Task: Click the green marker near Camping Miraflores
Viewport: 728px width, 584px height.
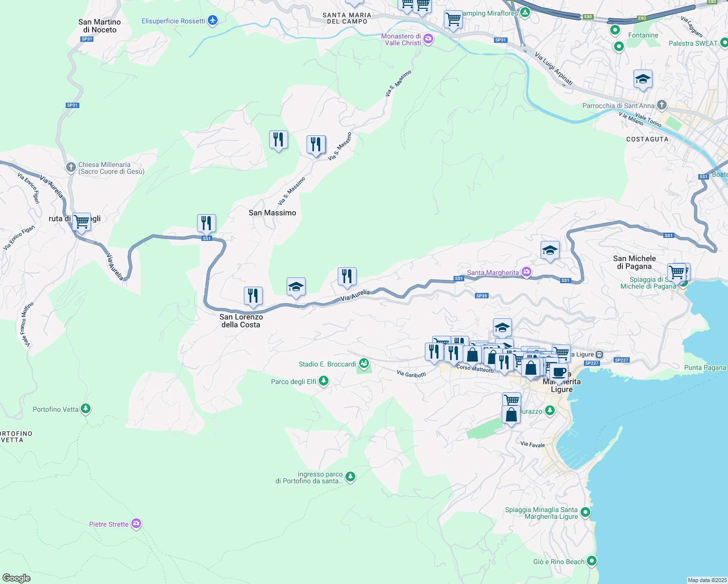Action: point(525,13)
